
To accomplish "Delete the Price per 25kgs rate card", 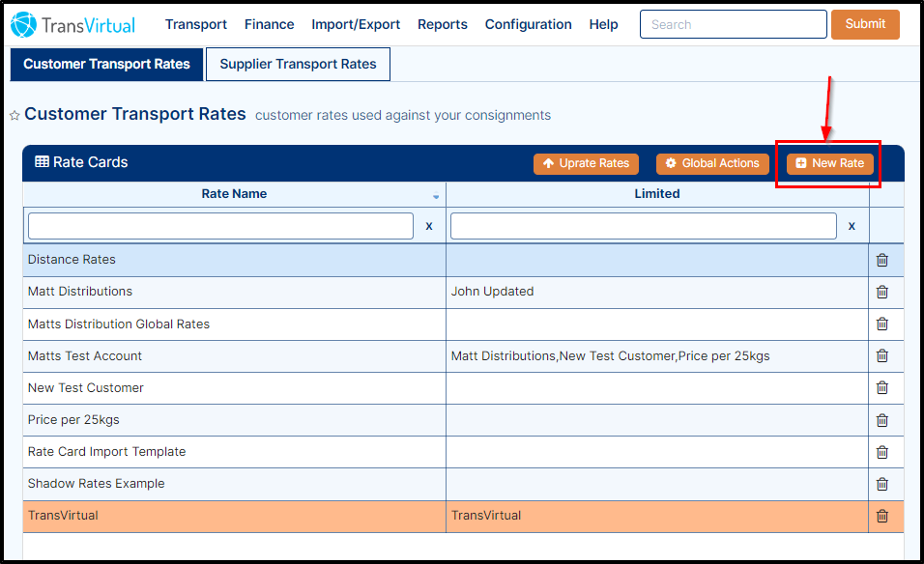I will tap(882, 420).
